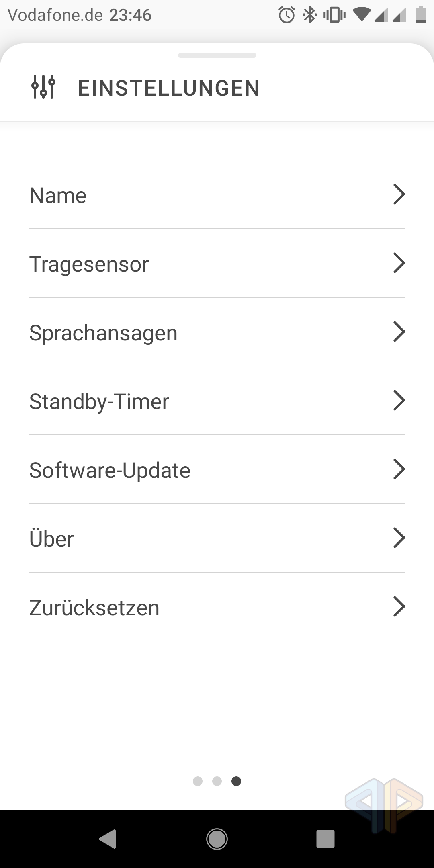Switch to the first page dot
Screen dimensions: 434x868
[198, 781]
